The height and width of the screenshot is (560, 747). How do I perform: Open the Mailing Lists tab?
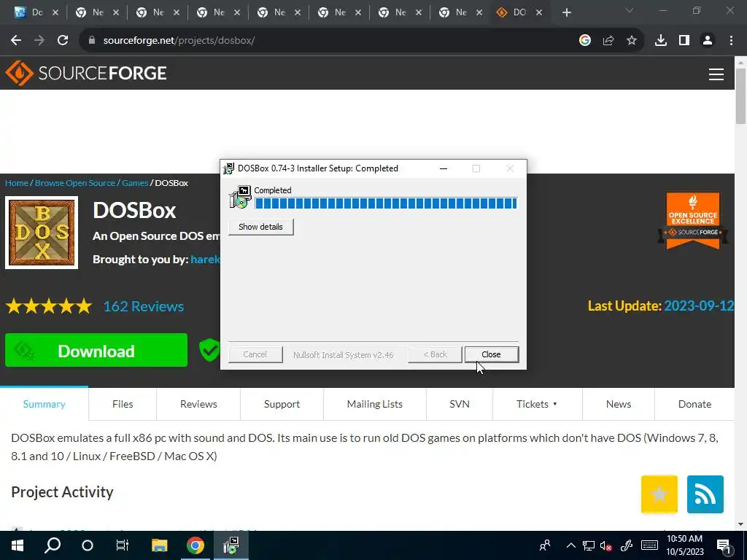click(x=375, y=404)
